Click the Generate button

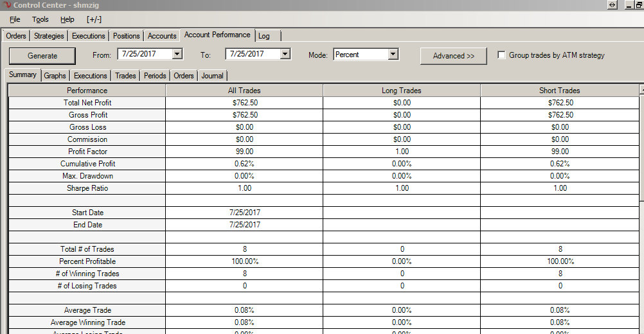(42, 56)
